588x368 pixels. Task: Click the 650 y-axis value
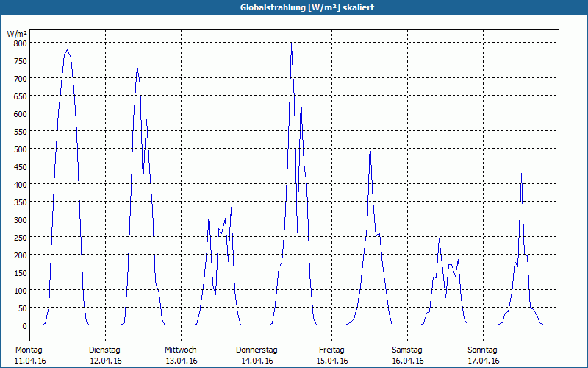click(20, 96)
